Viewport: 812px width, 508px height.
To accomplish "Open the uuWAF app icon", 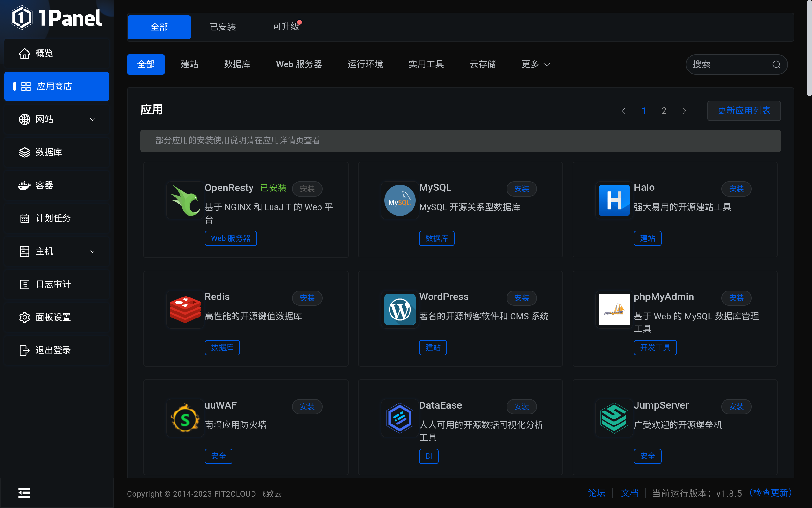I will [185, 418].
